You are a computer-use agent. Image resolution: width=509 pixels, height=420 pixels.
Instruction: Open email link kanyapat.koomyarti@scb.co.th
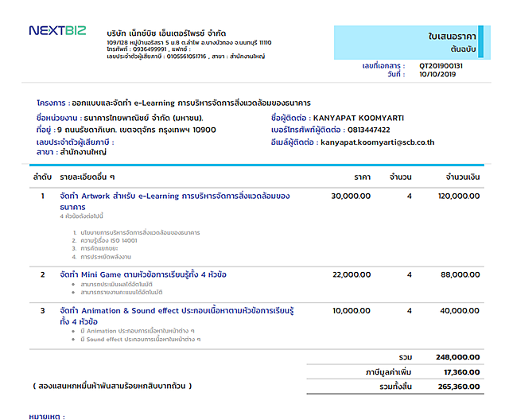point(377,142)
